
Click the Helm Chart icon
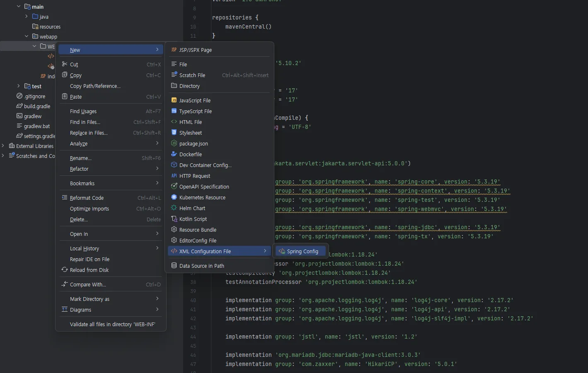tap(174, 208)
